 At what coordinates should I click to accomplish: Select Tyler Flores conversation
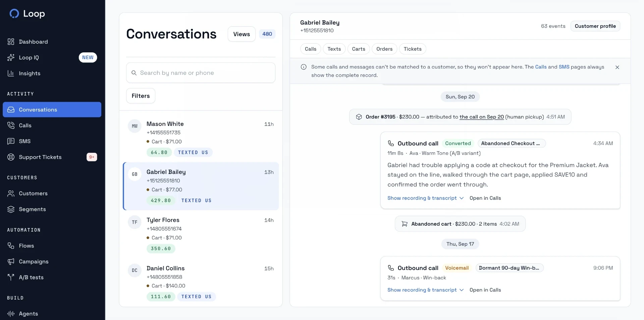(x=201, y=234)
